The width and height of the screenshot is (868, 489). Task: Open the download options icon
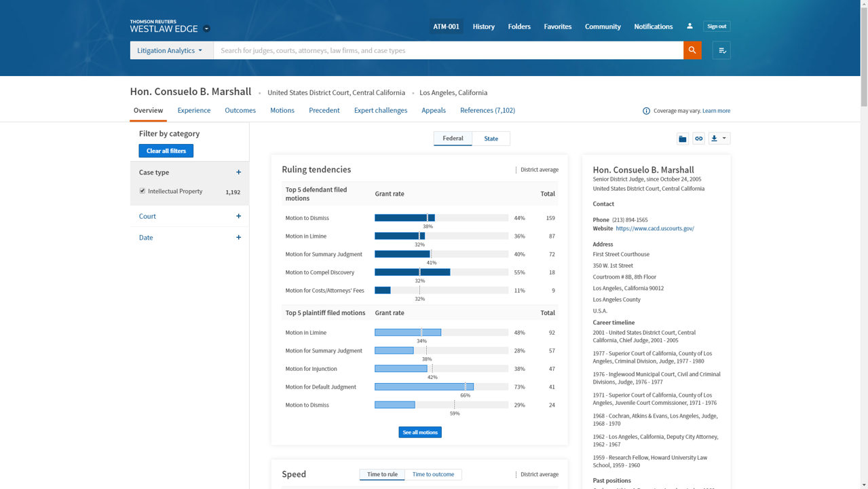pos(719,139)
